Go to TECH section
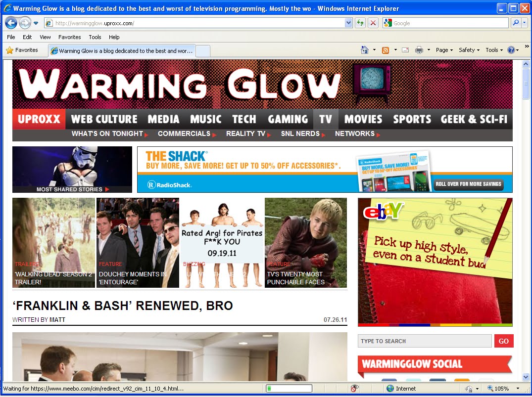 (244, 119)
